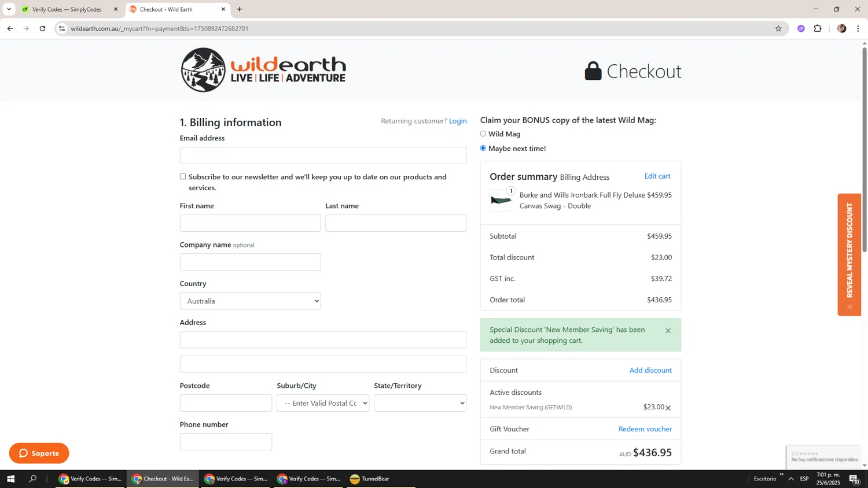This screenshot has width=868, height=488.
Task: Click the reCAPTCHA ratings badge
Action: click(x=824, y=457)
